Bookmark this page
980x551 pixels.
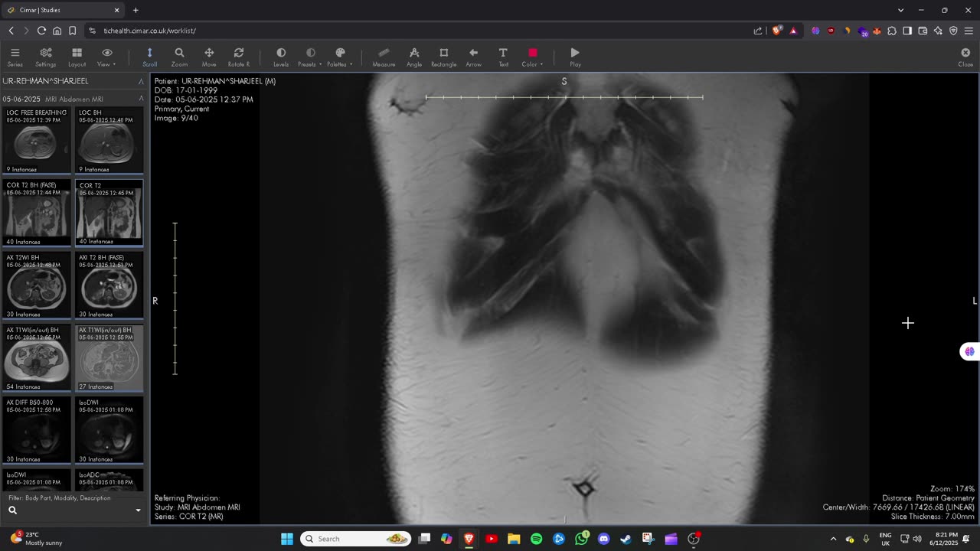click(x=73, y=31)
